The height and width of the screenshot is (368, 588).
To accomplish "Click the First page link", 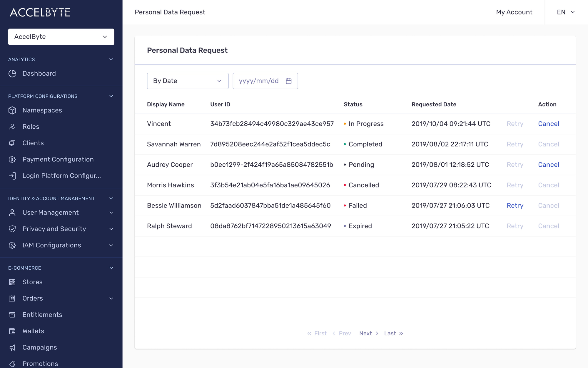I will (317, 334).
